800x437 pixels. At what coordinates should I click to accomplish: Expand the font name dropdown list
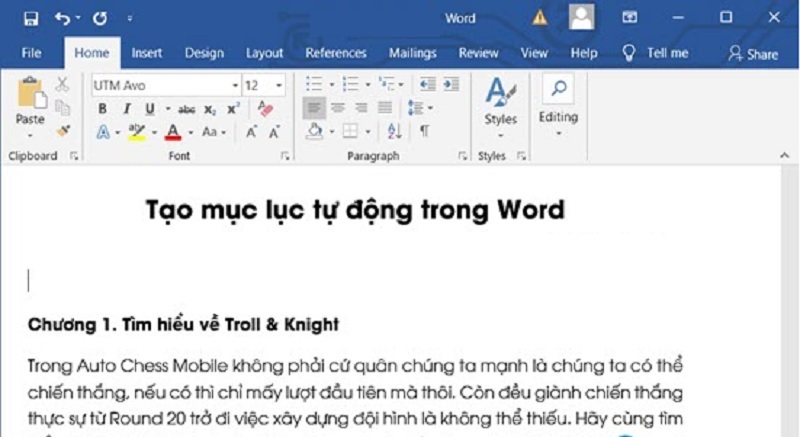click(x=235, y=85)
